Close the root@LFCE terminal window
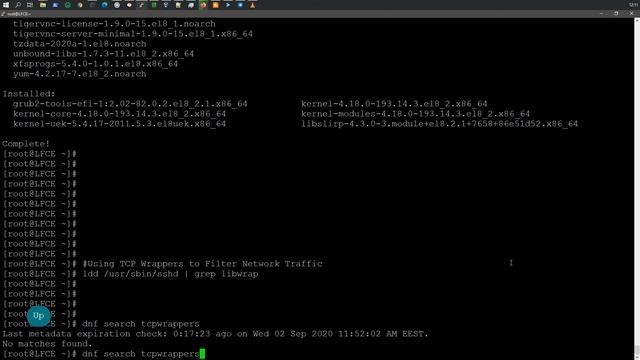 (x=631, y=13)
